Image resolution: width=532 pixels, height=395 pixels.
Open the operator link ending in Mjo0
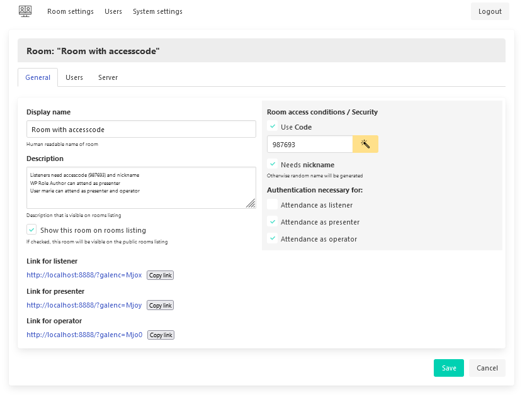84,335
